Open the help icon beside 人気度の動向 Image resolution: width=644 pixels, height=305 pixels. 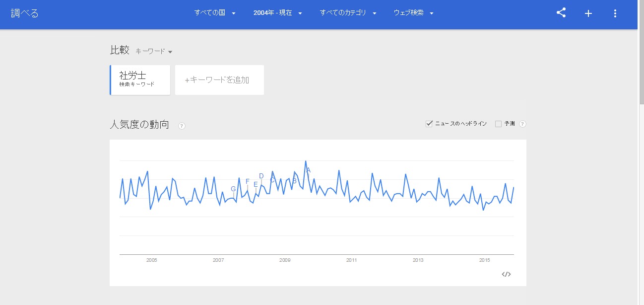point(182,126)
